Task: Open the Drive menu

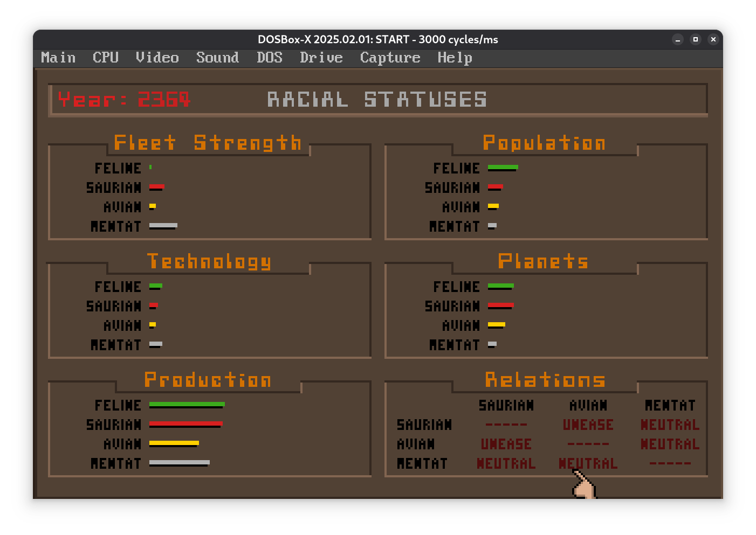Action: point(321,58)
